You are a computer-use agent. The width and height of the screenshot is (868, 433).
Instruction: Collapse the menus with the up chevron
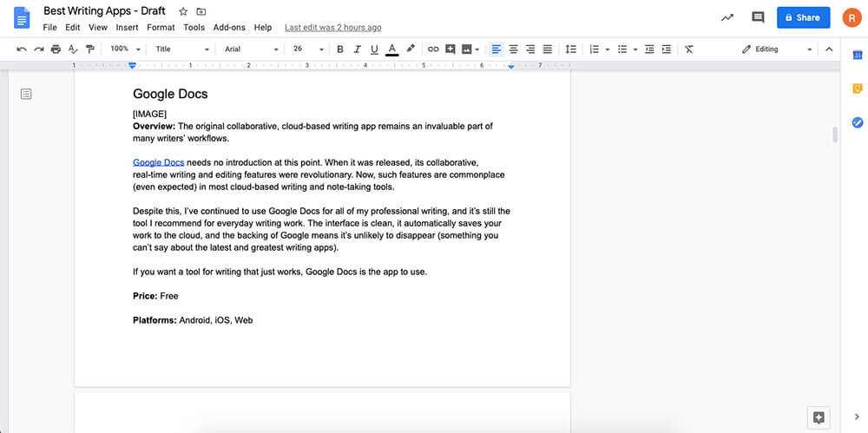(829, 49)
